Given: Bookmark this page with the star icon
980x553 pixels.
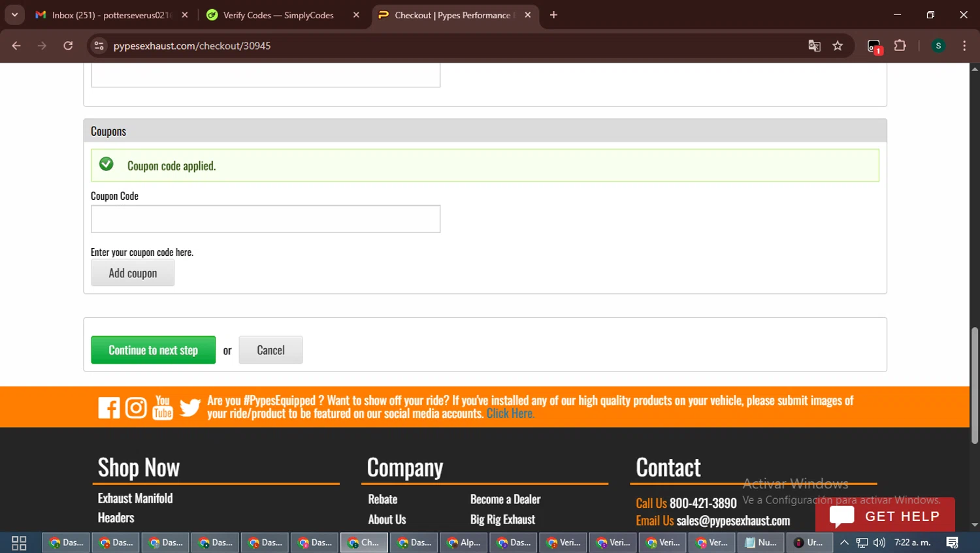Looking at the screenshot, I should pos(838,46).
